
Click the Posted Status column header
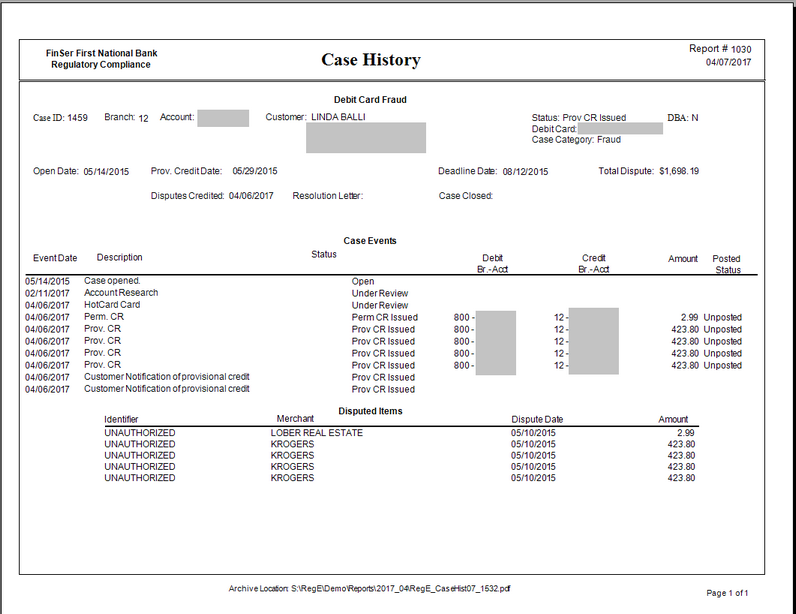pos(727,264)
